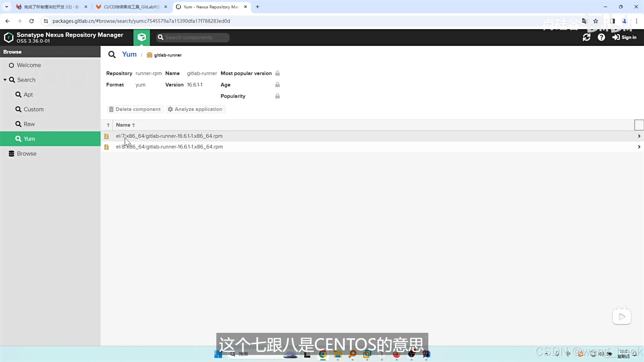Click the Yum breadcrumb link
This screenshot has height=362, width=644.
click(129, 54)
